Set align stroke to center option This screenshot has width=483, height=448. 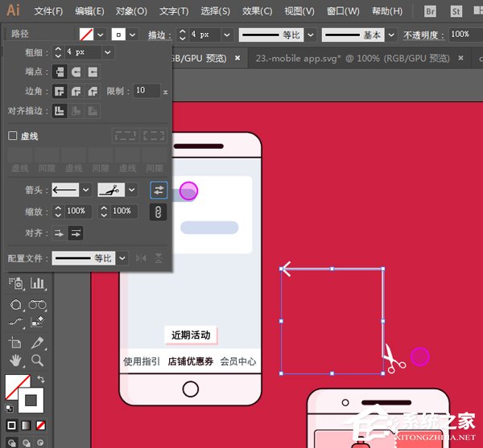[x=60, y=112]
